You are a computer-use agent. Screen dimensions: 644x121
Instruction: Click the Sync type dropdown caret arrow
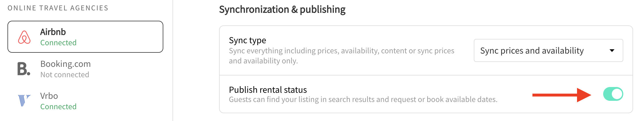point(612,51)
